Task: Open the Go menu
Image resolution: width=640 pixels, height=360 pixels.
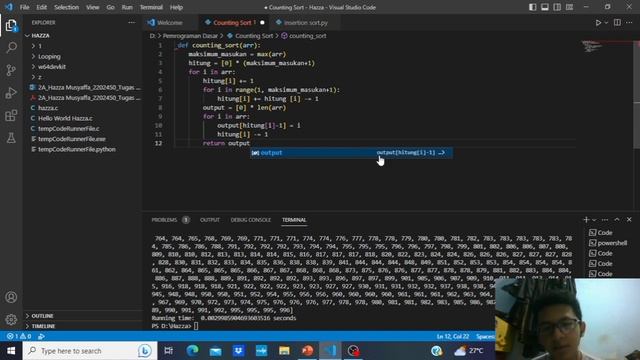Action: coord(110,7)
